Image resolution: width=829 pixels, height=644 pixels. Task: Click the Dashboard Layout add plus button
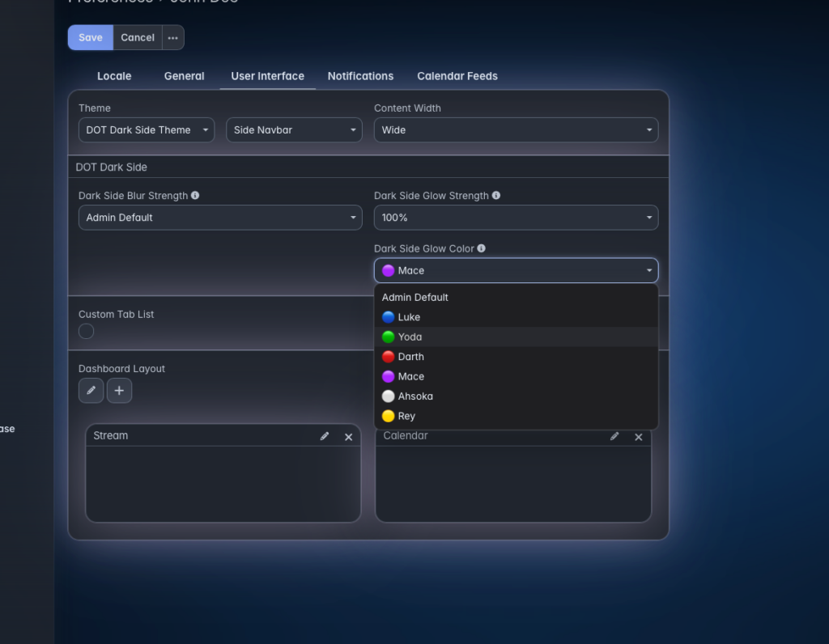click(120, 391)
